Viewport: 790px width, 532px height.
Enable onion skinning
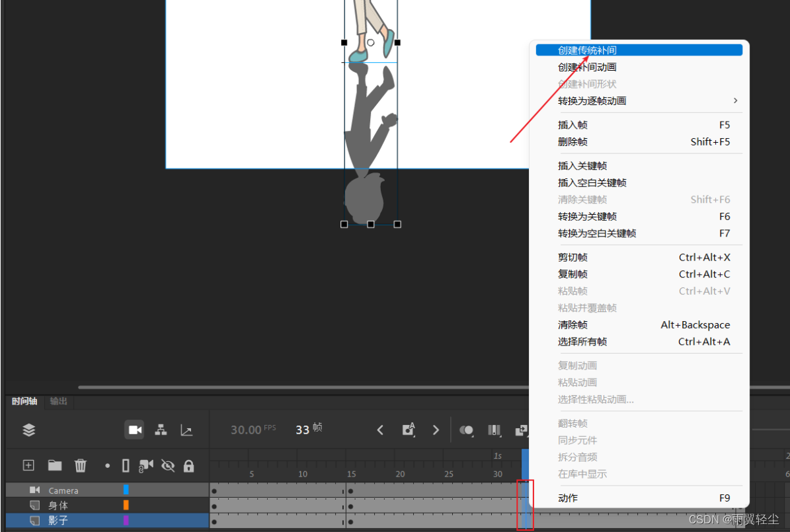[x=466, y=430]
